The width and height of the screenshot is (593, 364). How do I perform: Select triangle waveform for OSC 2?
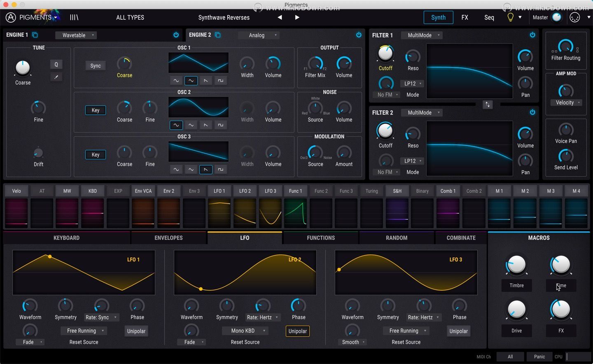point(191,125)
